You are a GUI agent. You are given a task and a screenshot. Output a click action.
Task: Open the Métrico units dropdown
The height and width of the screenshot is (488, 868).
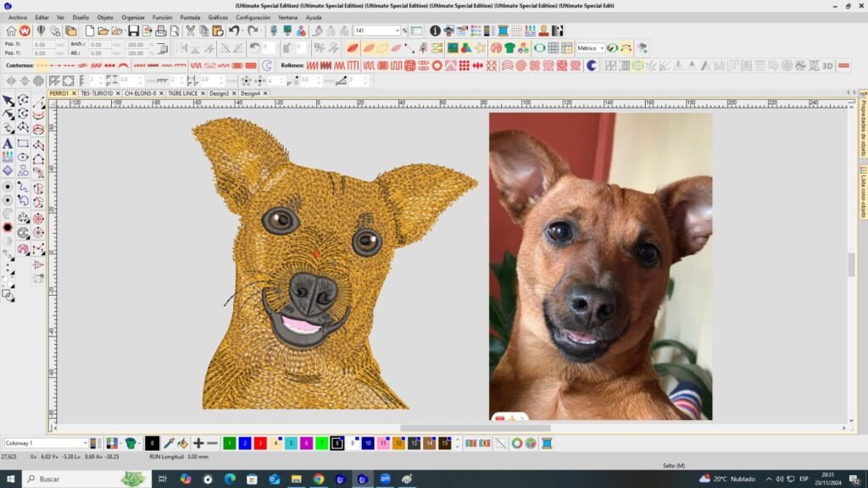pos(603,48)
